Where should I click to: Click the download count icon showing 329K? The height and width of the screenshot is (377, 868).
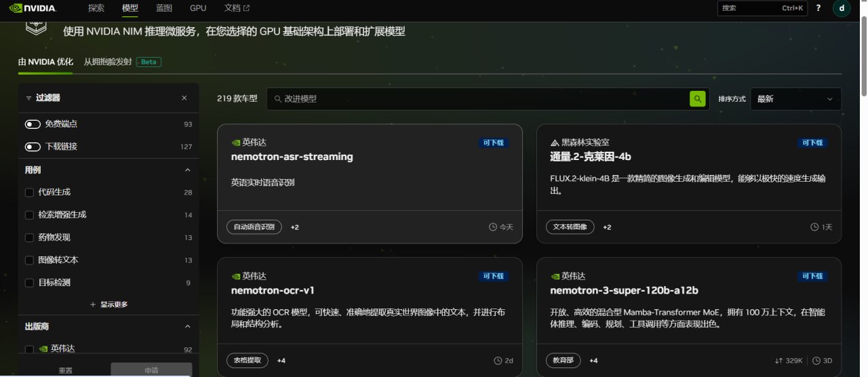(778, 361)
